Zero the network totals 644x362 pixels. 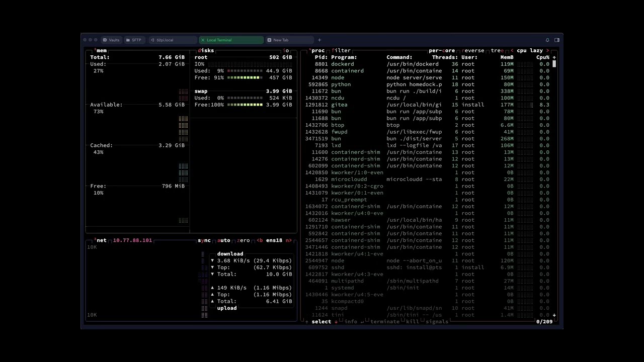pyautogui.click(x=244, y=240)
